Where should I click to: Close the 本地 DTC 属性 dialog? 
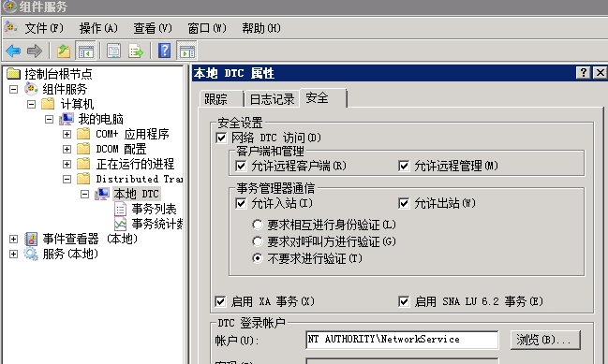pyautogui.click(x=600, y=72)
